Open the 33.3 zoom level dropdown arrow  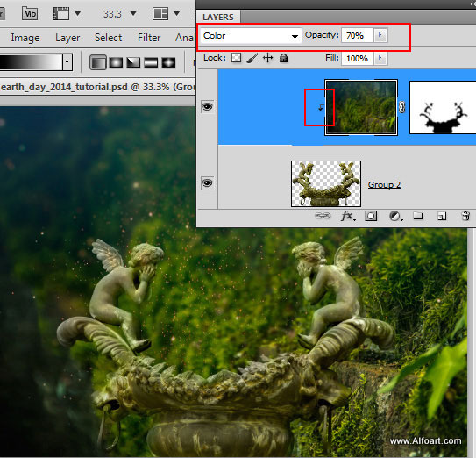pos(133,14)
